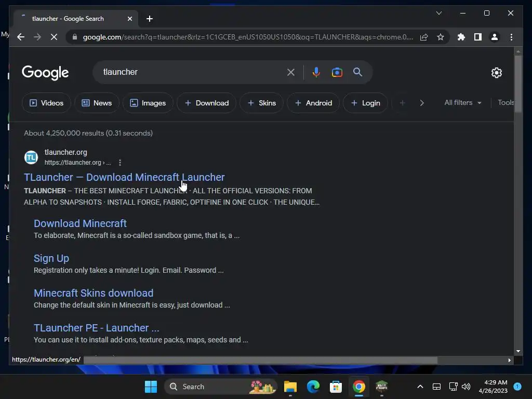Screen dimensions: 532x399
Task: Toggle the Chrome side panel icon
Action: tap(478, 37)
